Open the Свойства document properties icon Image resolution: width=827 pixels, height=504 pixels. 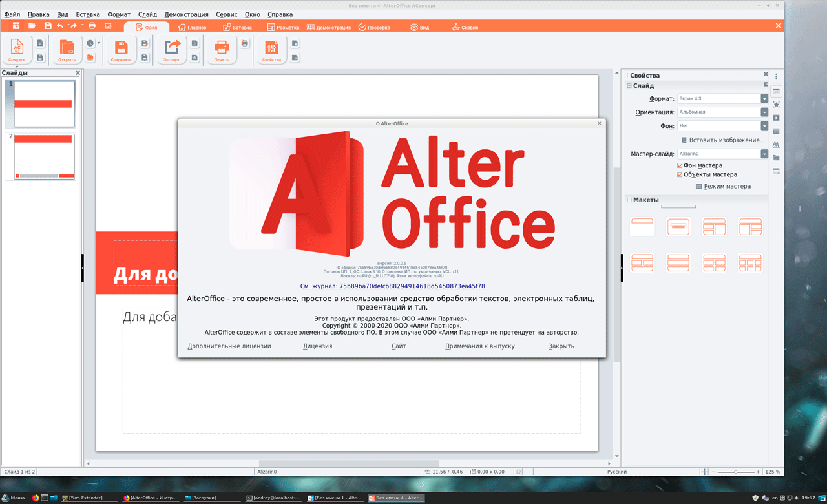click(271, 48)
